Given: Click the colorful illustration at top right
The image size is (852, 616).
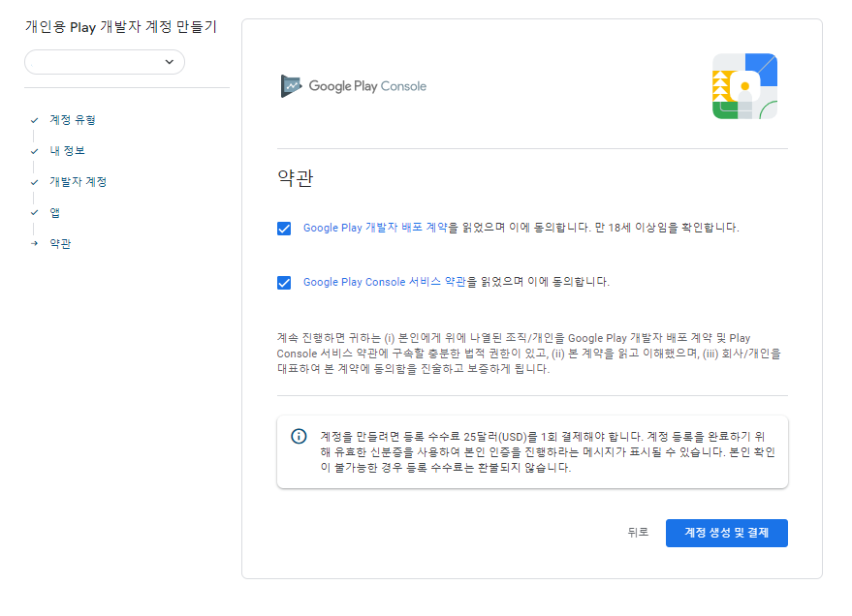Looking at the screenshot, I should [x=745, y=86].
